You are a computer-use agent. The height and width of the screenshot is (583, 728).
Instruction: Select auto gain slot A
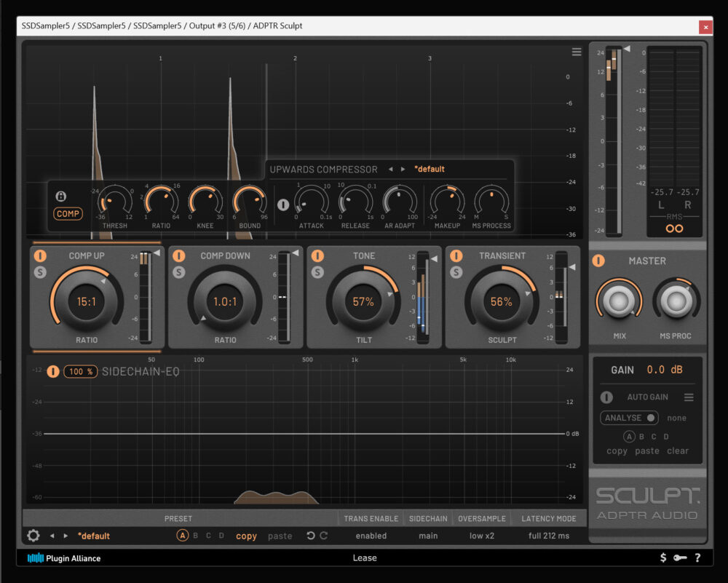point(629,436)
